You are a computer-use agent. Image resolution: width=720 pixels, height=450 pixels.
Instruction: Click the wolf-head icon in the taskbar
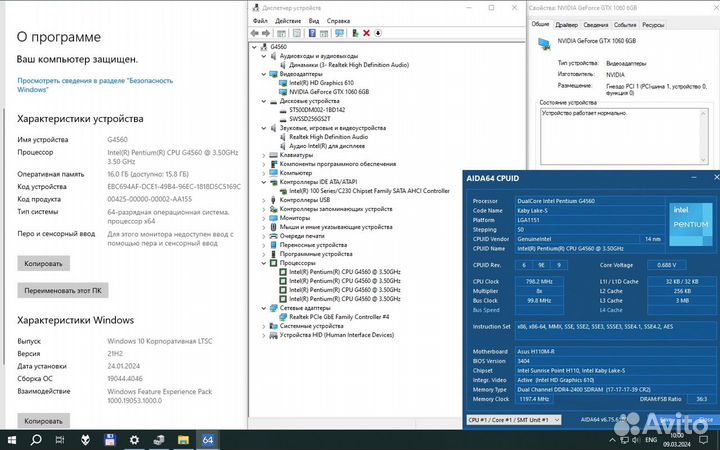coord(85,440)
